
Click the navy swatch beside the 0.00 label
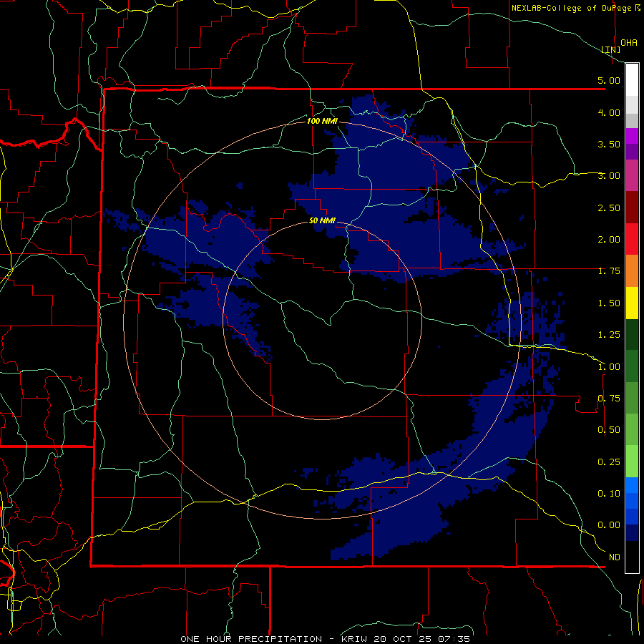(x=632, y=533)
